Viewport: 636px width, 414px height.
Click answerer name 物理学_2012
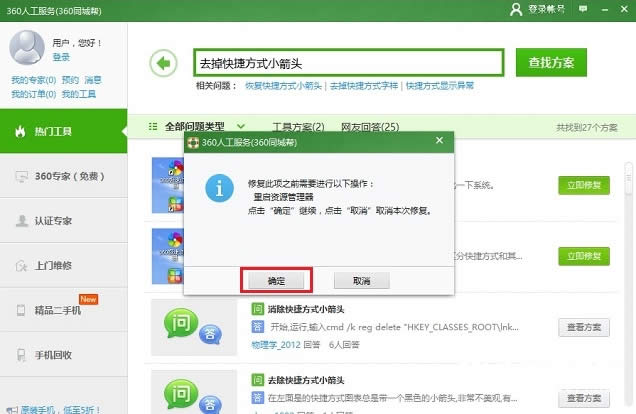(276, 345)
